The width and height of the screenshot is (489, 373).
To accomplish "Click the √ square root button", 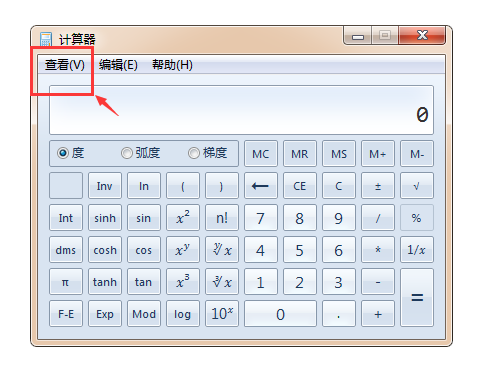I will (x=417, y=186).
